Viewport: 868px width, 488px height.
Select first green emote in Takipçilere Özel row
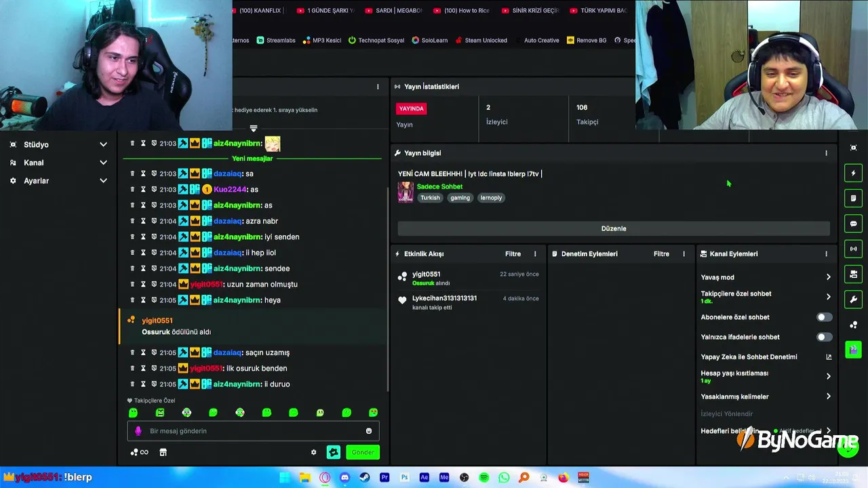coord(133,413)
